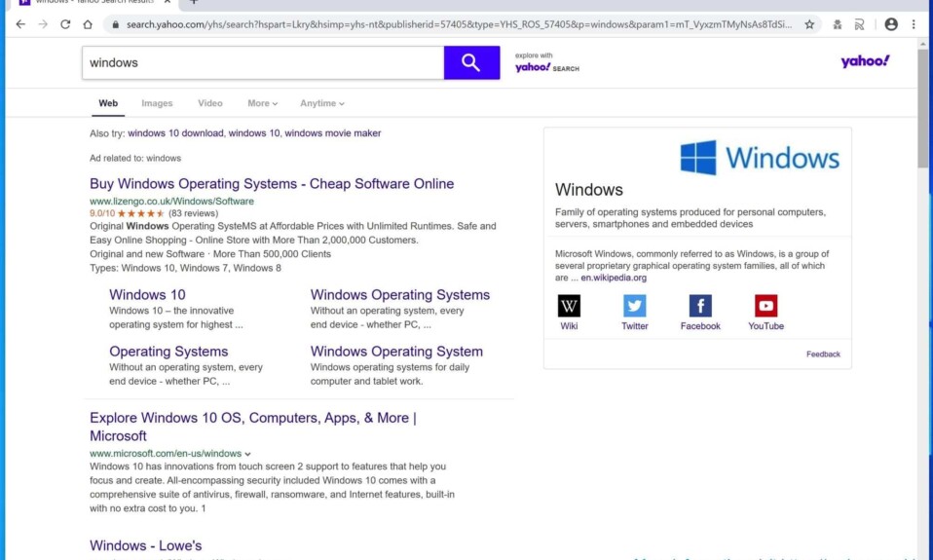The image size is (933, 560).
Task: Switch to the Images tab
Action: point(157,103)
